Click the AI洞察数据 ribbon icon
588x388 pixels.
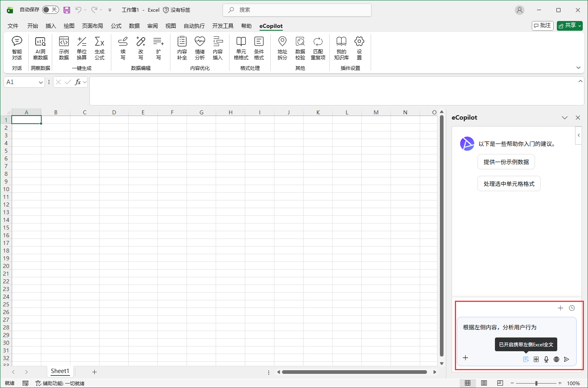(x=40, y=48)
